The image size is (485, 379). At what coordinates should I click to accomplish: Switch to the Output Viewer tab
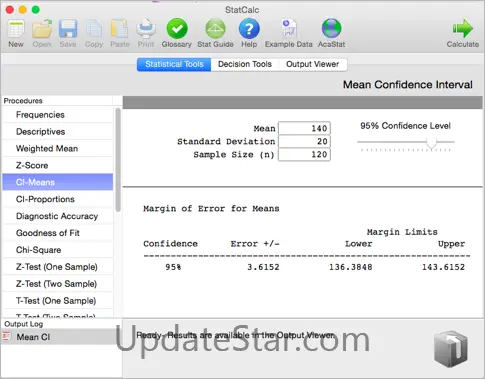313,64
